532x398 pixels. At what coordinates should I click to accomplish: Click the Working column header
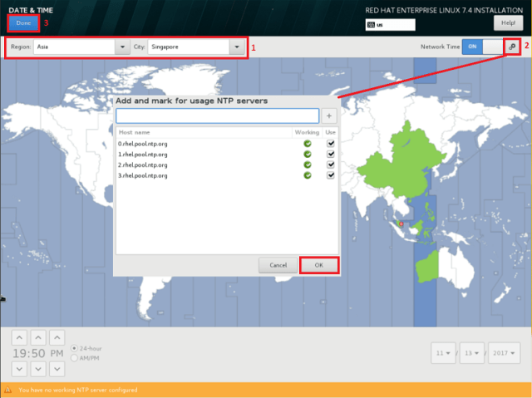[307, 132]
